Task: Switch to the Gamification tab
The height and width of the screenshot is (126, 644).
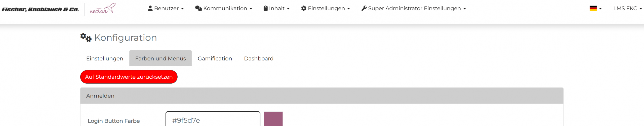Action: [x=215, y=58]
